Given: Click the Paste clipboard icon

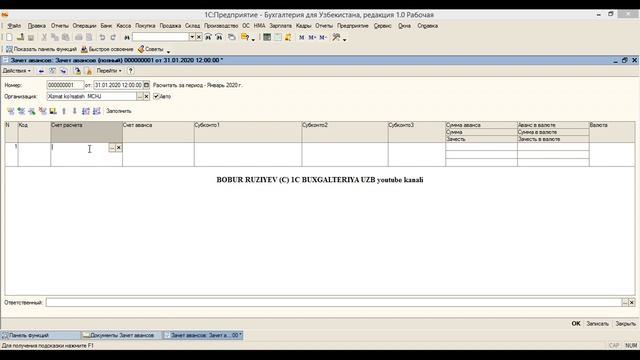Looking at the screenshot, I should (65, 37).
